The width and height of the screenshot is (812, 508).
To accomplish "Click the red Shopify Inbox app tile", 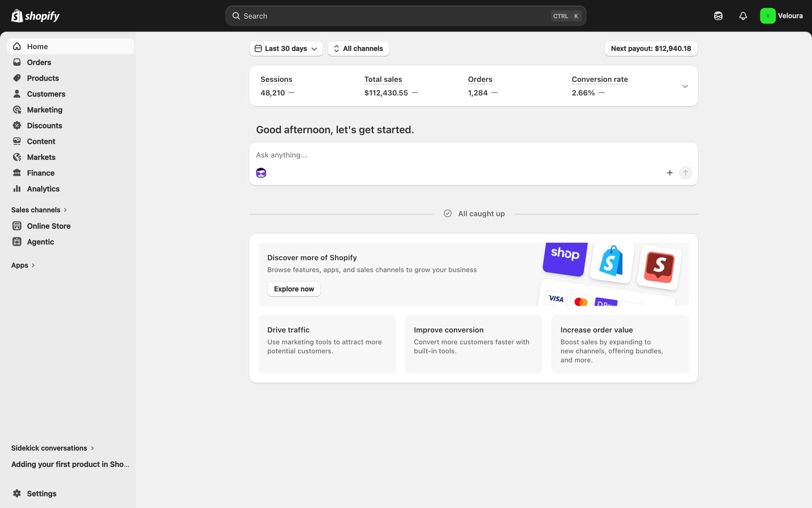I will pyautogui.click(x=659, y=268).
